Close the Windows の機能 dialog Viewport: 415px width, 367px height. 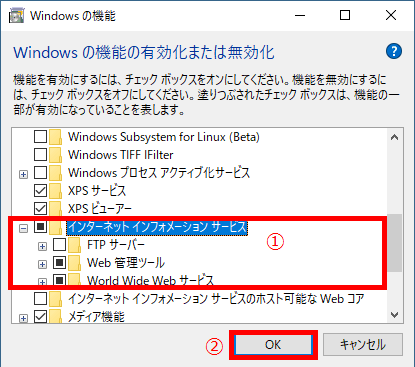click(391, 16)
